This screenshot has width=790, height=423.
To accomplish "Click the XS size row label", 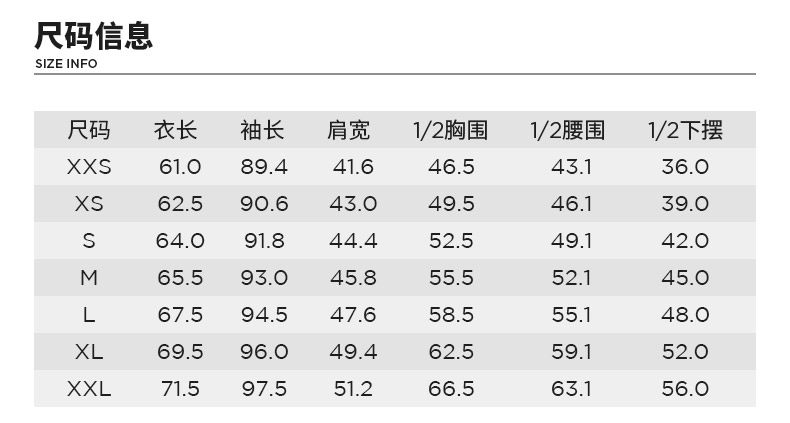I will coord(89,204).
